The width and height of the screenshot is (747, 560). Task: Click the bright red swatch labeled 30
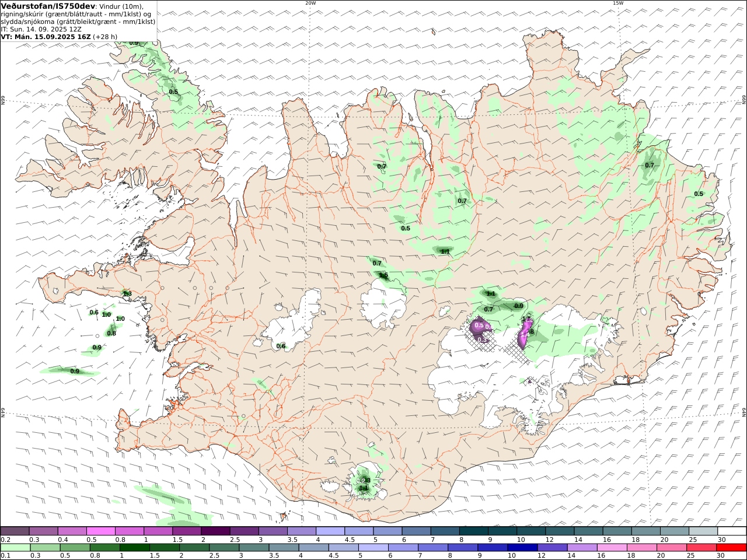[731, 548]
